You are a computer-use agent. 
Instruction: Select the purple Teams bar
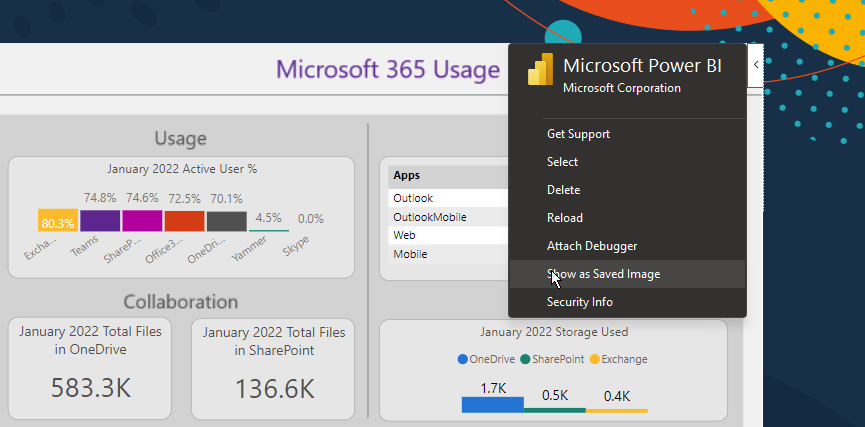click(100, 220)
